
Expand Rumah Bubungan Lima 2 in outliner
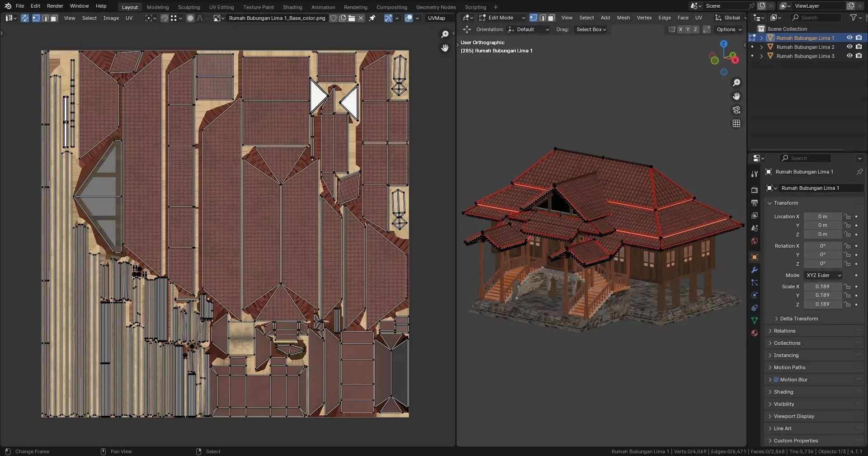point(761,47)
